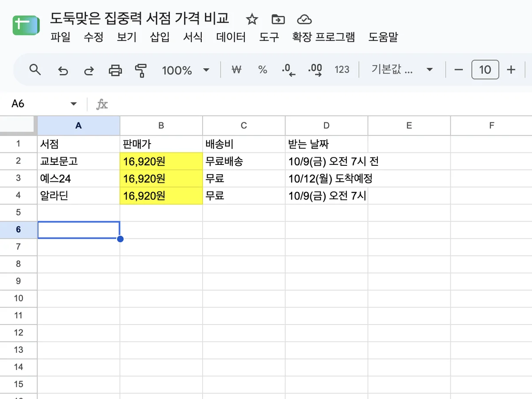Select column A header

click(78, 125)
